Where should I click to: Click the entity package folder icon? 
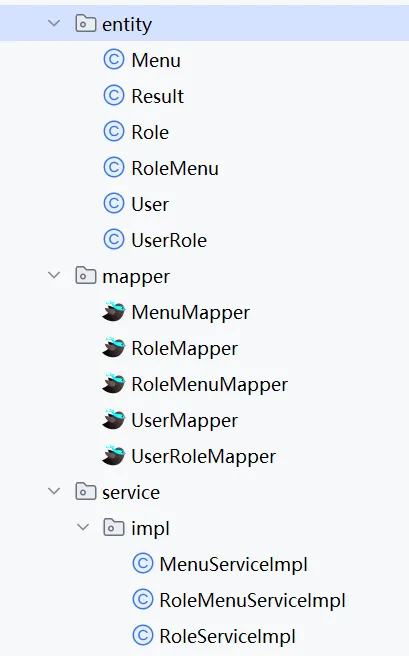[85, 23]
